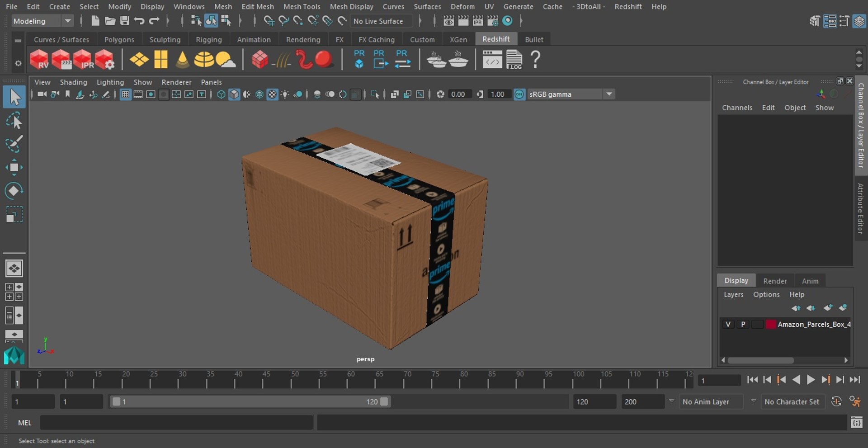Image resolution: width=868 pixels, height=448 pixels.
Task: Open the Modeling menu set dropdown
Action: [x=42, y=21]
